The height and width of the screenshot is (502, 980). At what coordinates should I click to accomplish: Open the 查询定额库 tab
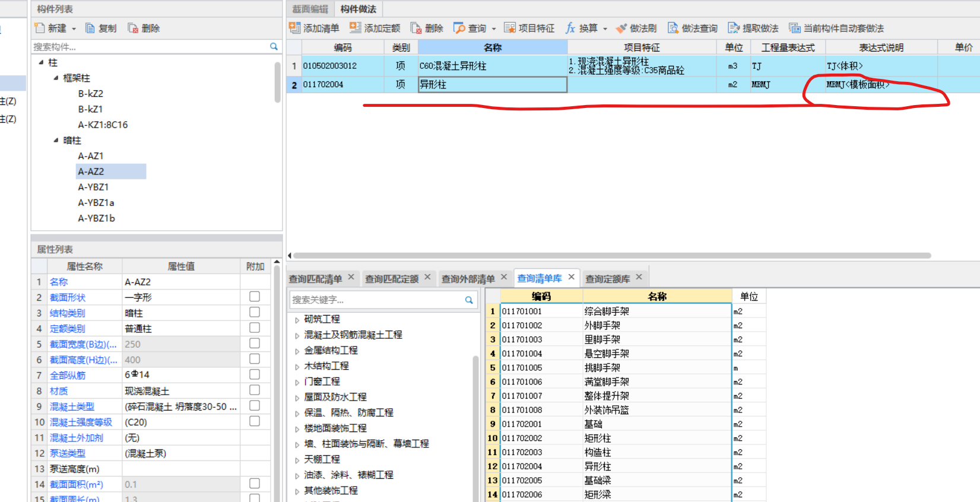coord(608,279)
